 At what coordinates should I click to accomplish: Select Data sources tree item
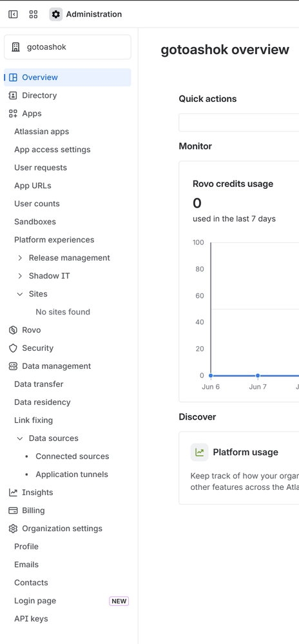[x=53, y=438]
